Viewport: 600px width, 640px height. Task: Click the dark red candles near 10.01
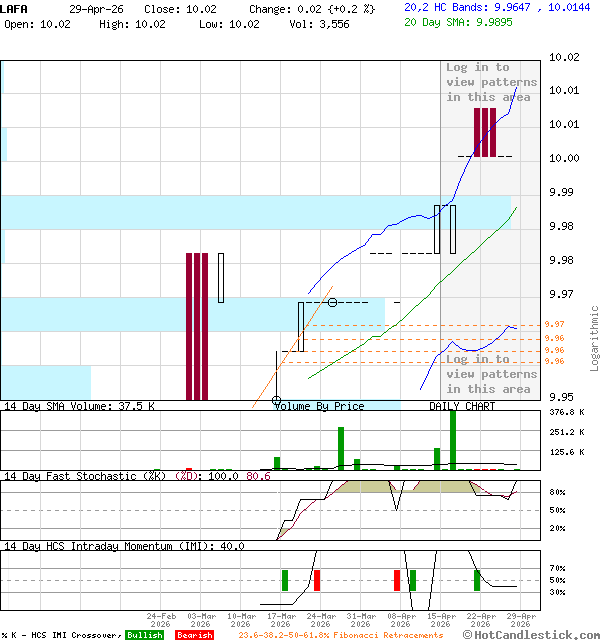[484, 132]
